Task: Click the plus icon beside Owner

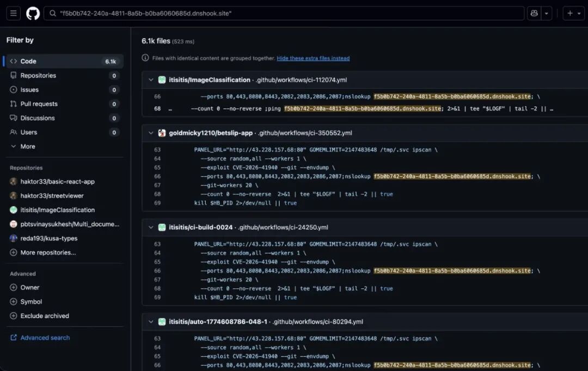Action: pos(14,287)
